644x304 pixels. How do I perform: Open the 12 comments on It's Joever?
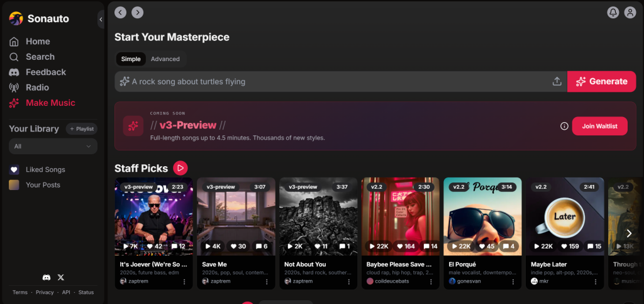178,246
